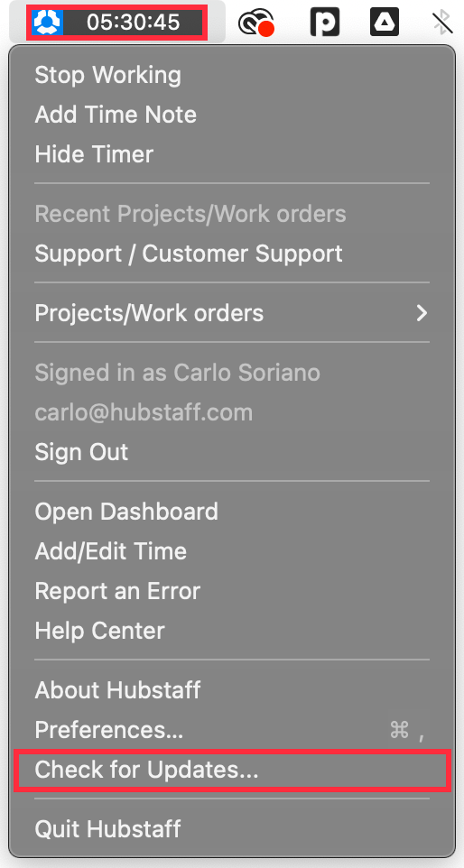The width and height of the screenshot is (464, 868).
Task: Open the Google Drive menu bar icon
Action: 385,23
